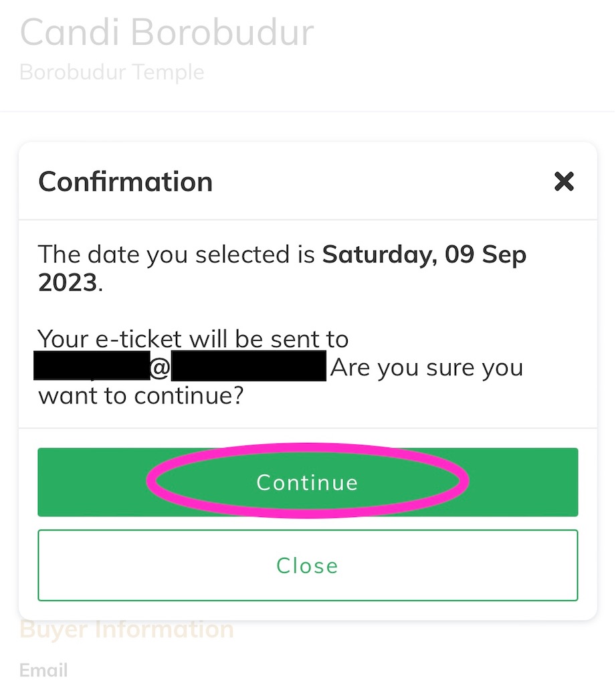
Task: Select the Email field label
Action: pos(43,670)
